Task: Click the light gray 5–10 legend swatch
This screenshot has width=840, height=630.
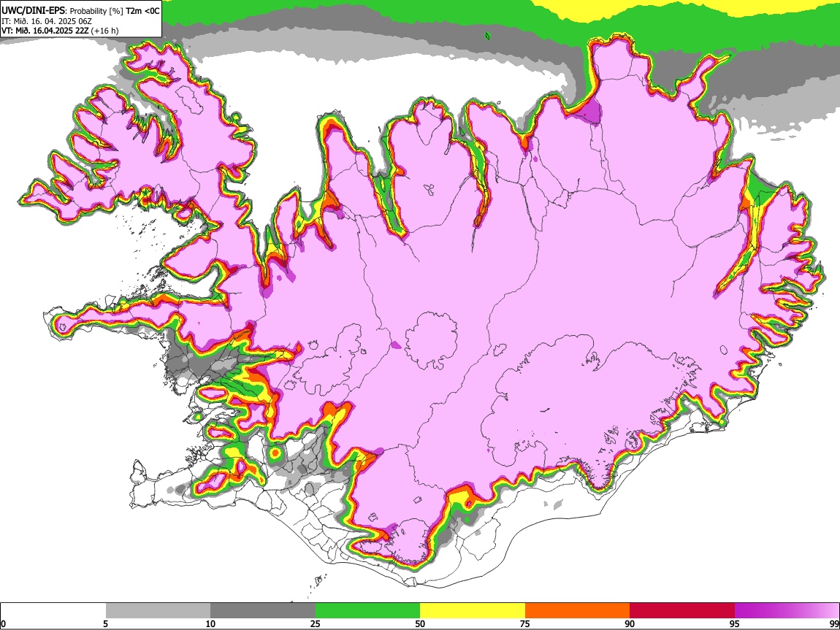Action: (158, 611)
